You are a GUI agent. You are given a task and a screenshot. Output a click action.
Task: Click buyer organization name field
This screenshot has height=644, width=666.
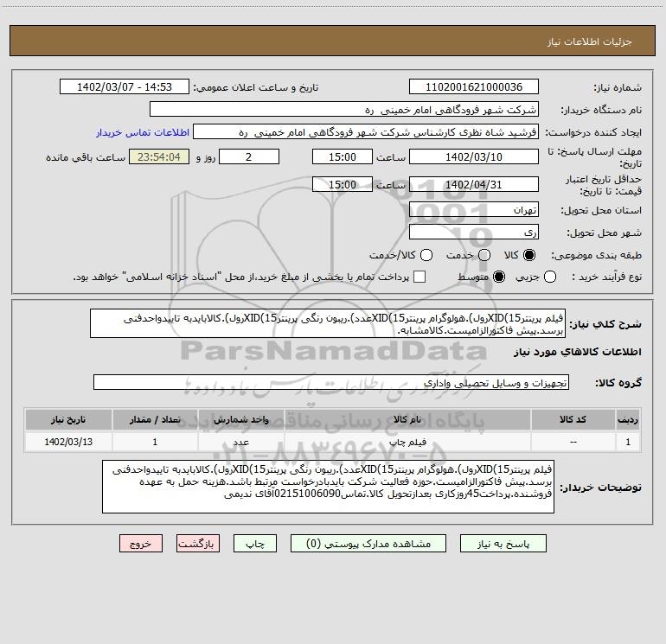click(x=344, y=110)
